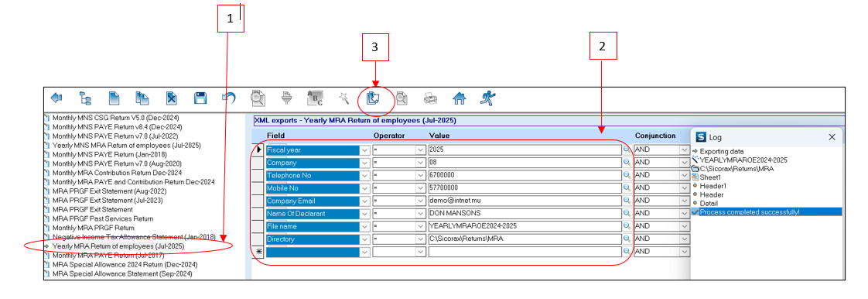
Task: Click lookup magnifier beside Mobile No value
Action: (627, 188)
